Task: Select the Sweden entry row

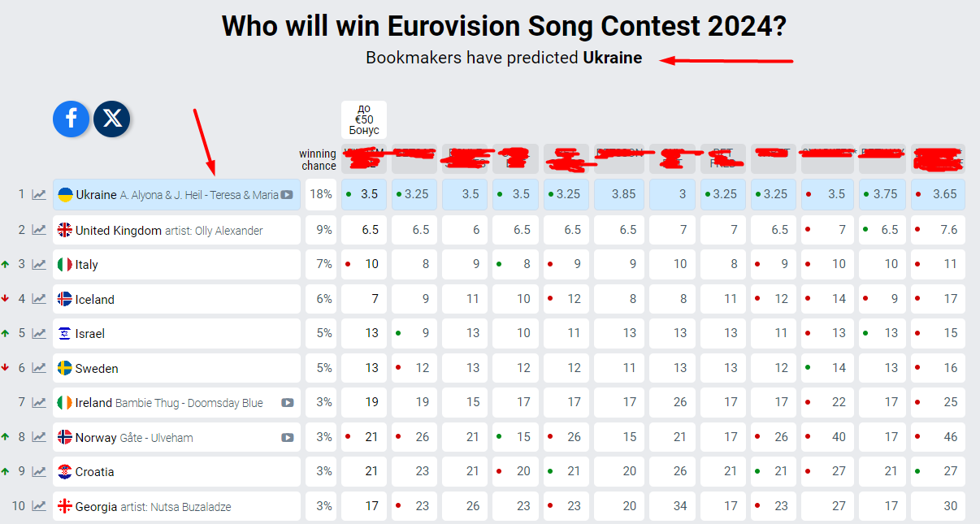Action: coord(97,369)
